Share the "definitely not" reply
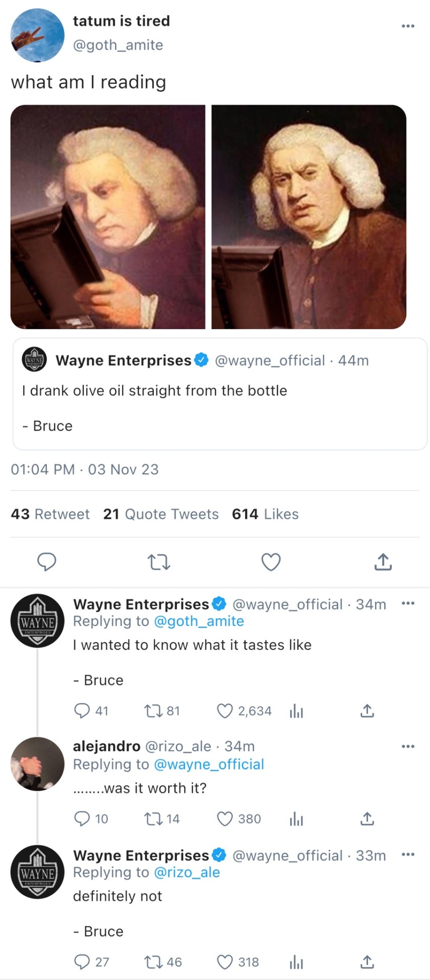This screenshot has height=980, width=430. [367, 962]
